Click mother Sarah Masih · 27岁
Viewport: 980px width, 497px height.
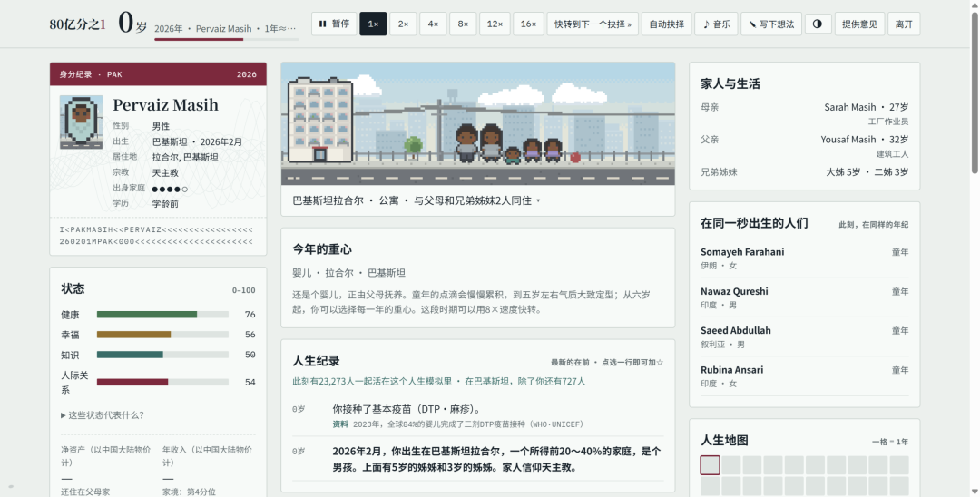pyautogui.click(x=867, y=107)
